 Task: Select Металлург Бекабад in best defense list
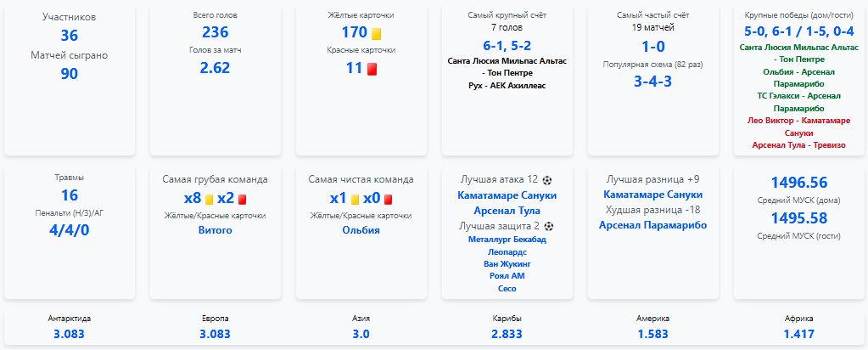[507, 240]
